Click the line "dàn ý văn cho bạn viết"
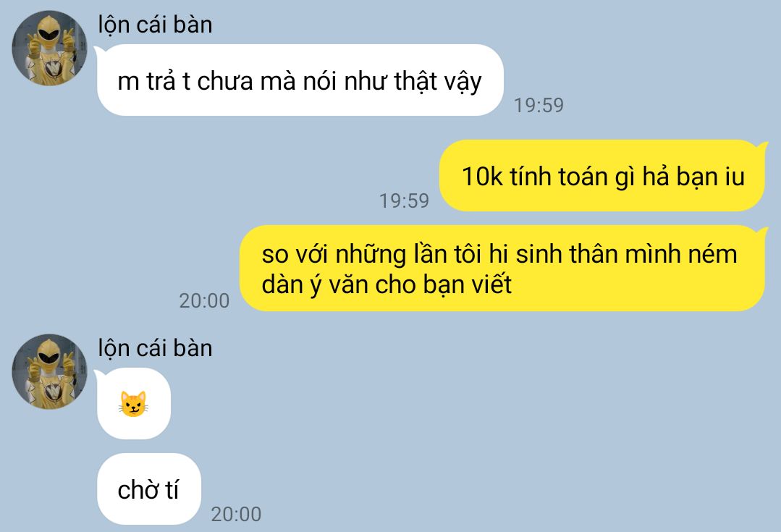Viewport: 781px width, 532px height. (x=387, y=285)
